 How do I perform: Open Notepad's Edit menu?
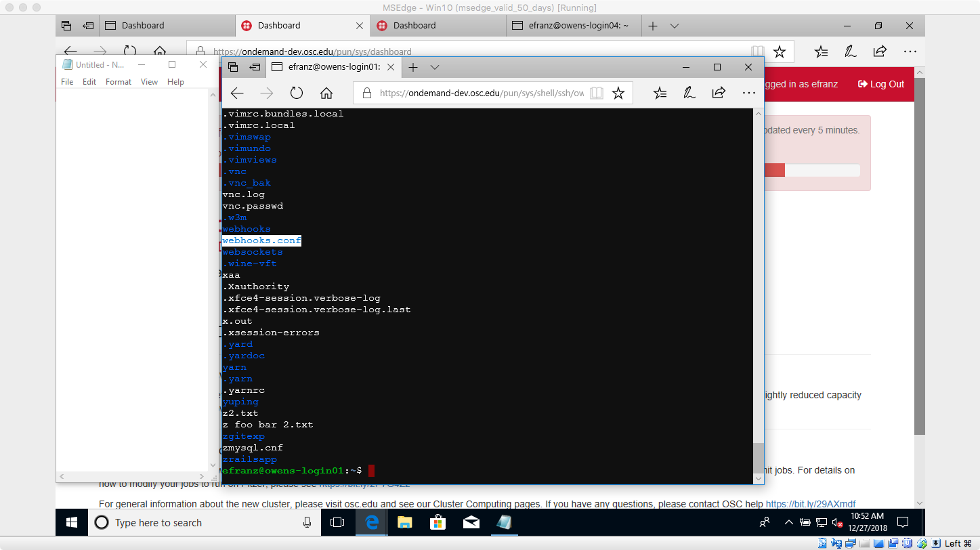pos(89,82)
